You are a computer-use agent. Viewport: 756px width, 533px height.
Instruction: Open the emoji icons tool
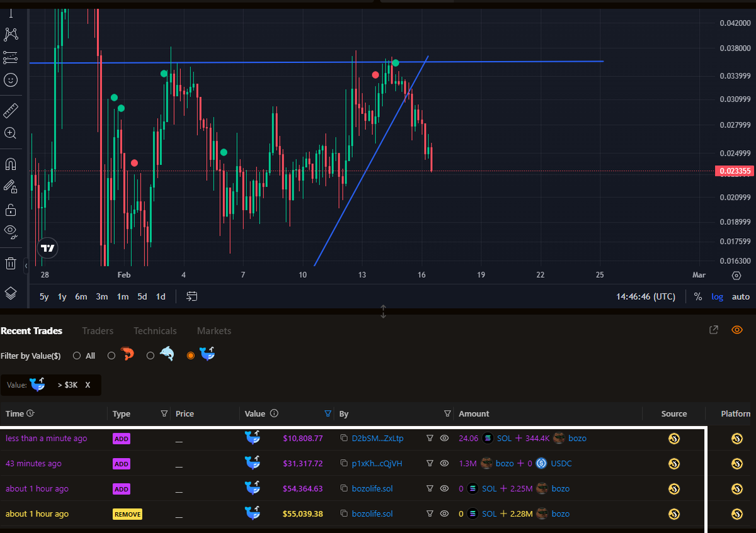[11, 80]
